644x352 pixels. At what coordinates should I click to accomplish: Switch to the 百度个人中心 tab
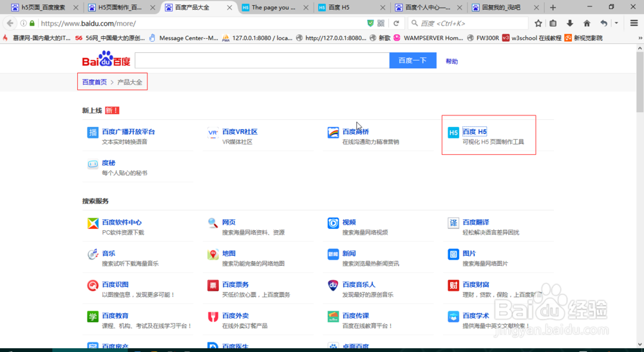pyautogui.click(x=427, y=7)
